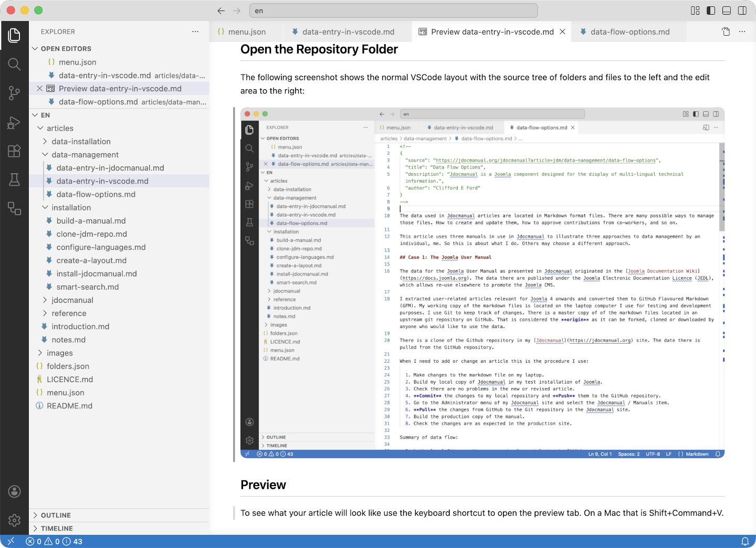Screen dimensions: 756x548
Task: Collapse the articles folder
Action: click(40, 128)
